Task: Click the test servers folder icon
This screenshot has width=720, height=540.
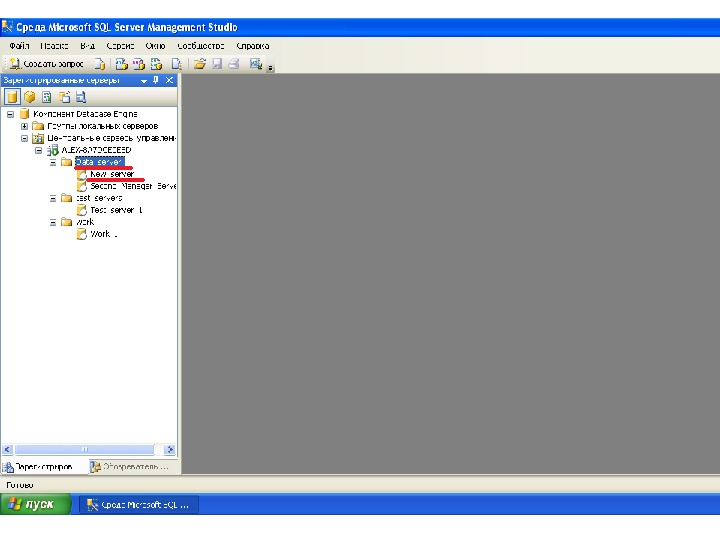Action: click(x=67, y=198)
